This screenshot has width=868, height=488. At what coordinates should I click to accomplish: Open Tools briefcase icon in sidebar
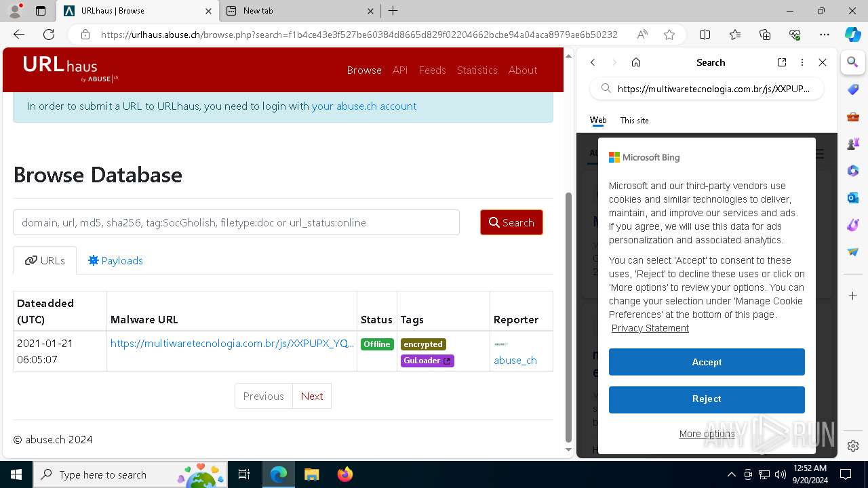point(853,117)
